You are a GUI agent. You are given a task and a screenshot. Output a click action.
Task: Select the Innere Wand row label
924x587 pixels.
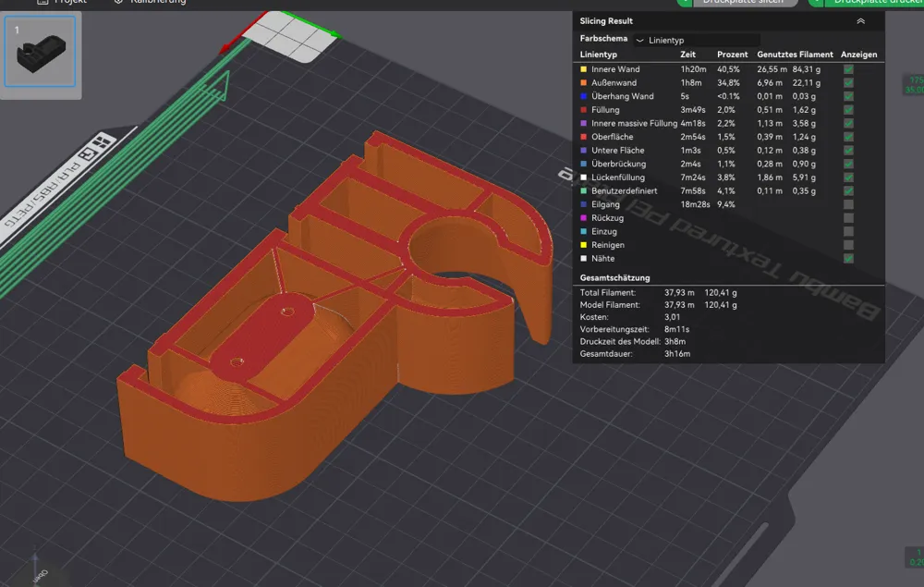pyautogui.click(x=615, y=69)
